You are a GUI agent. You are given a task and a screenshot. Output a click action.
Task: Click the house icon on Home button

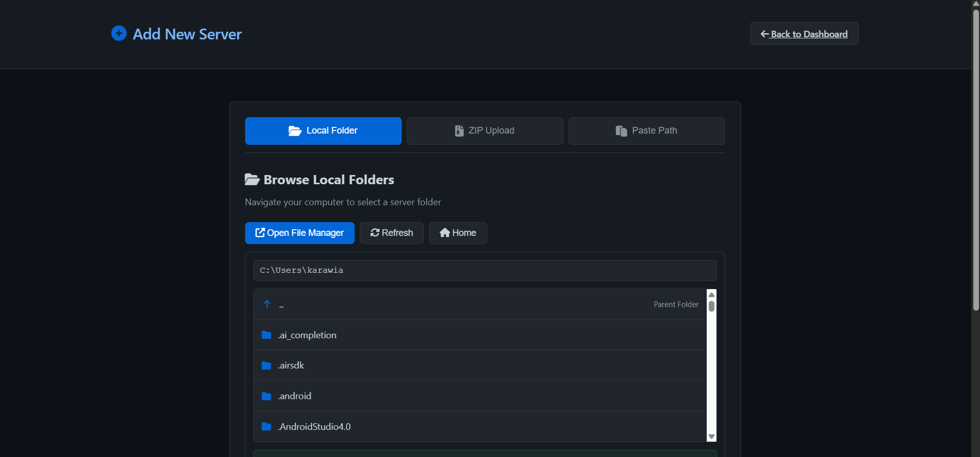pyautogui.click(x=445, y=233)
